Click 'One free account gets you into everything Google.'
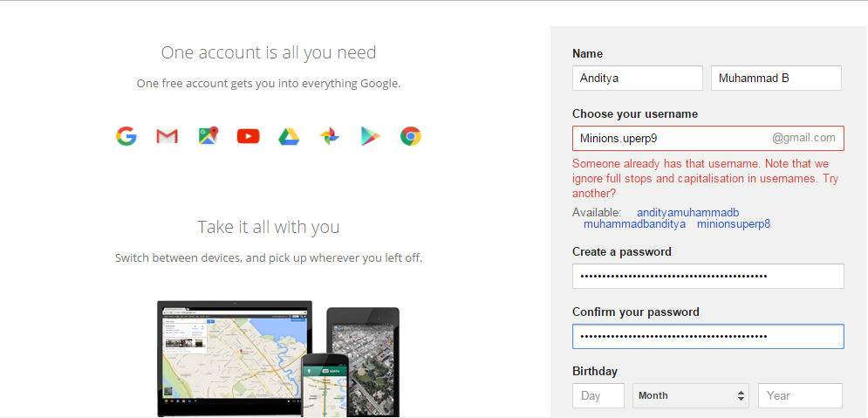The image size is (868, 418). point(269,84)
